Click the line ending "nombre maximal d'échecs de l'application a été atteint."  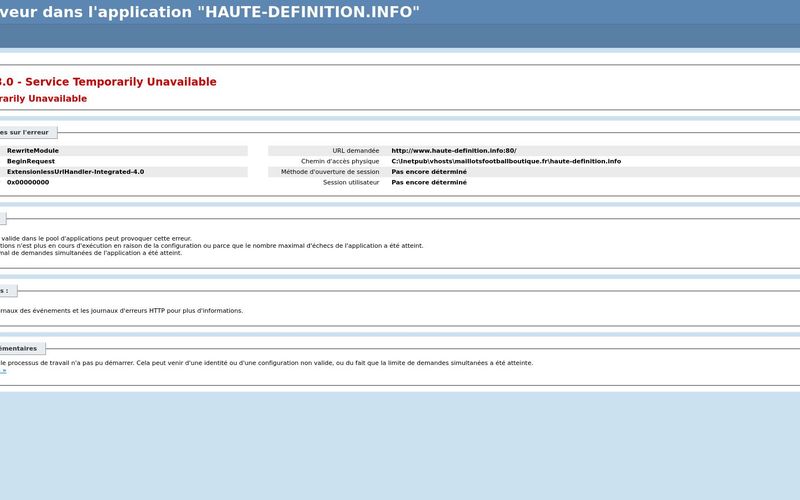[212, 245]
